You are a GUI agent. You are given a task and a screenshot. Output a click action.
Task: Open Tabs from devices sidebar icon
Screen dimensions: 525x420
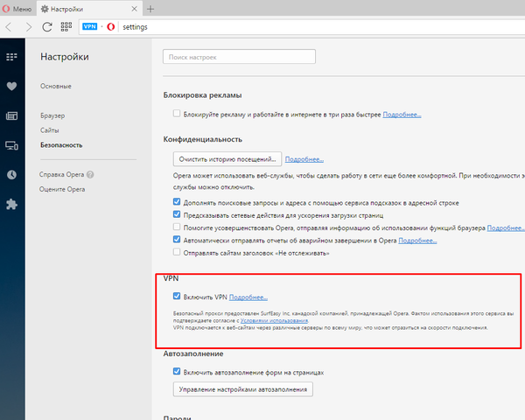(x=11, y=145)
